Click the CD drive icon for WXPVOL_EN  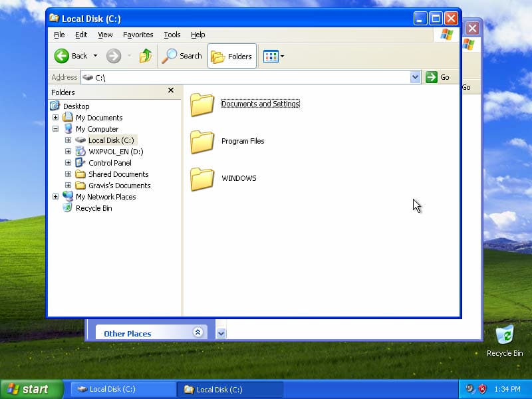click(80, 152)
